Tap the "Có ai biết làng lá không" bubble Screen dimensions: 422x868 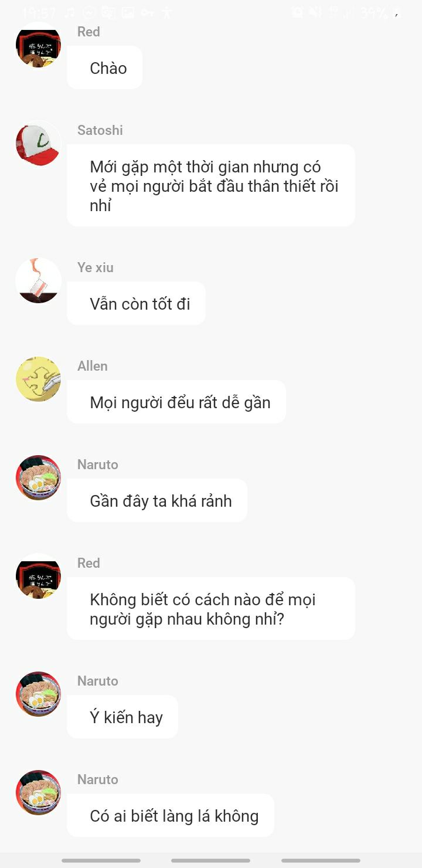point(171,815)
